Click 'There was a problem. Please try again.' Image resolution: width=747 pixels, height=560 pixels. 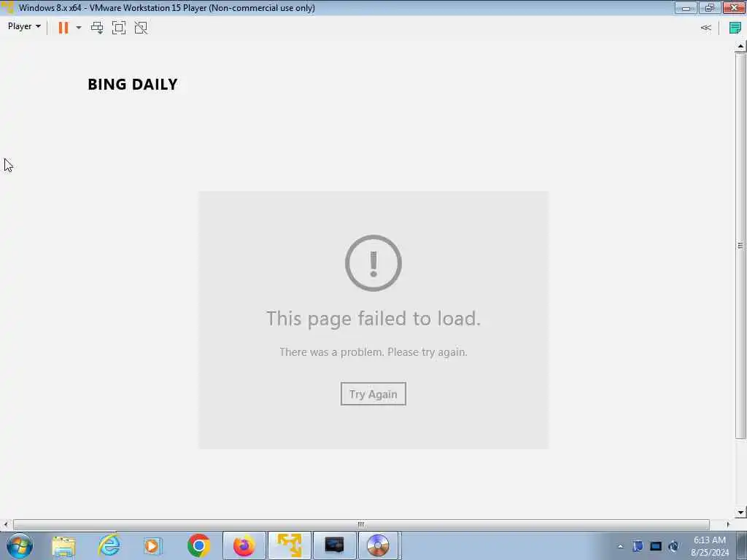tap(373, 352)
